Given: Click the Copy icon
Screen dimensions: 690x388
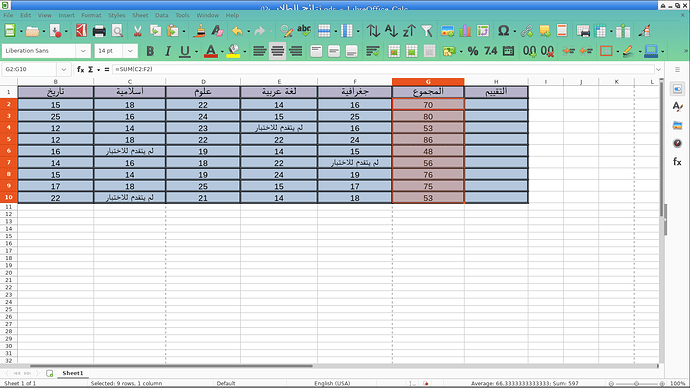Looking at the screenshot, I should point(155,31).
